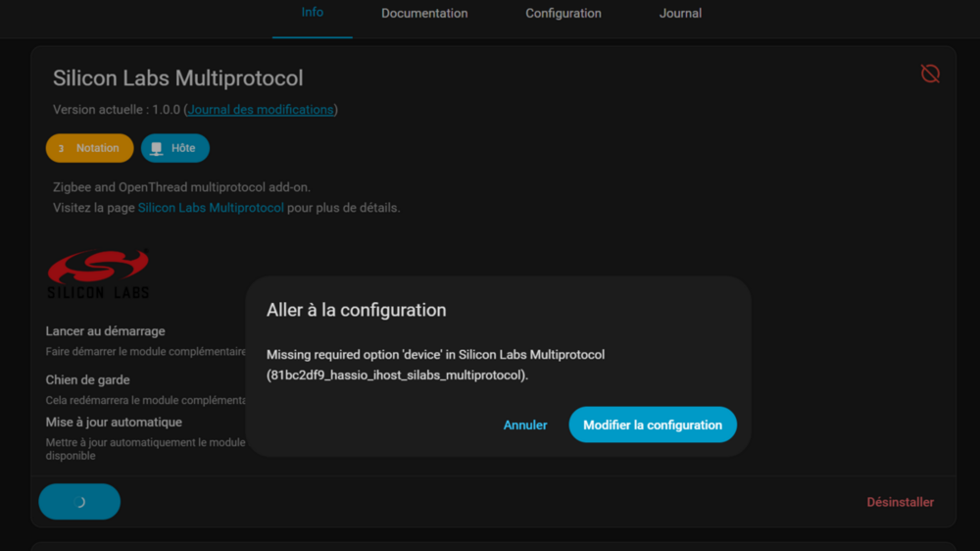Image resolution: width=980 pixels, height=551 pixels.
Task: Click the Notation rating chip
Action: click(x=90, y=148)
